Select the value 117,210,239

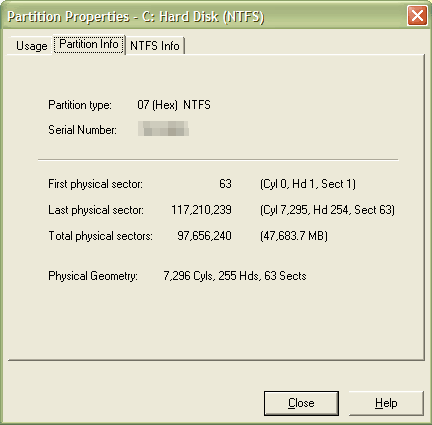201,210
